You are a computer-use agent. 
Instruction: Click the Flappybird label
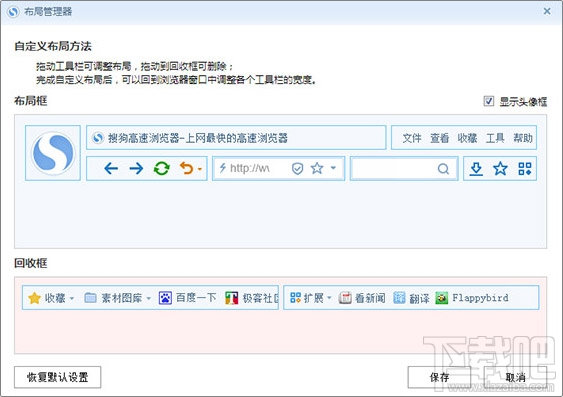tap(480, 298)
